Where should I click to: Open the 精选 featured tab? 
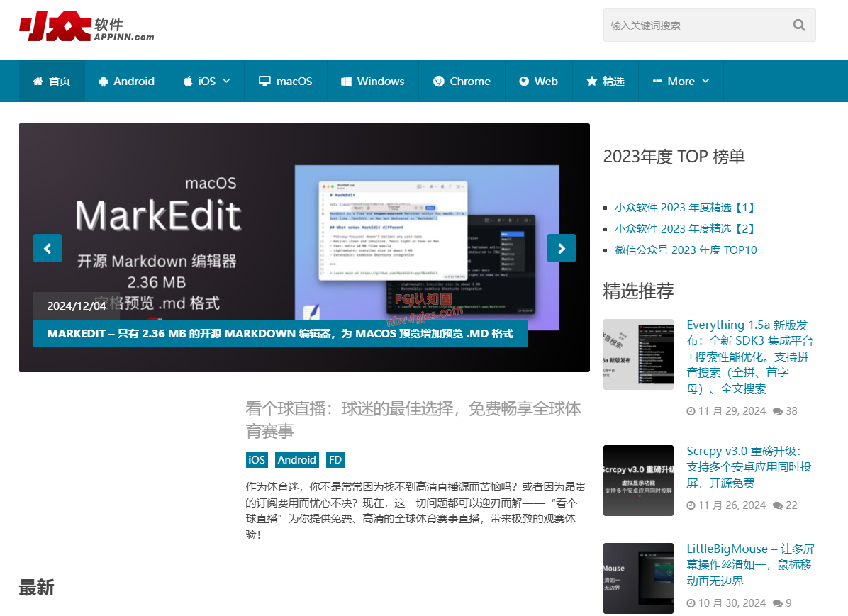[605, 82]
